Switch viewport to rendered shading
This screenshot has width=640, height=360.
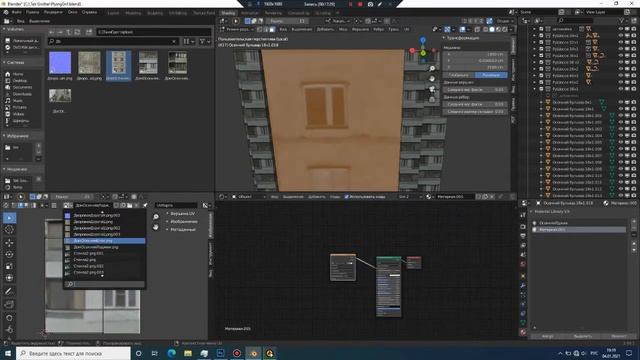point(505,29)
